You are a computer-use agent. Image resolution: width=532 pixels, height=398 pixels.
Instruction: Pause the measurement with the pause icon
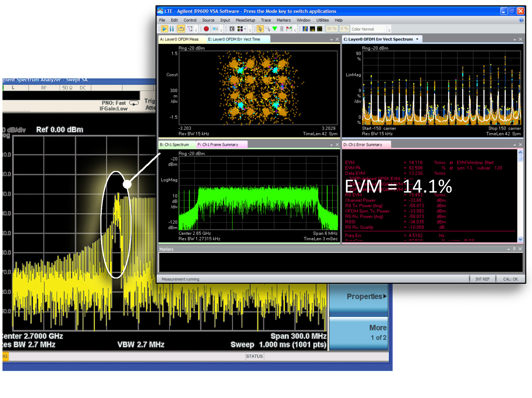(172, 29)
